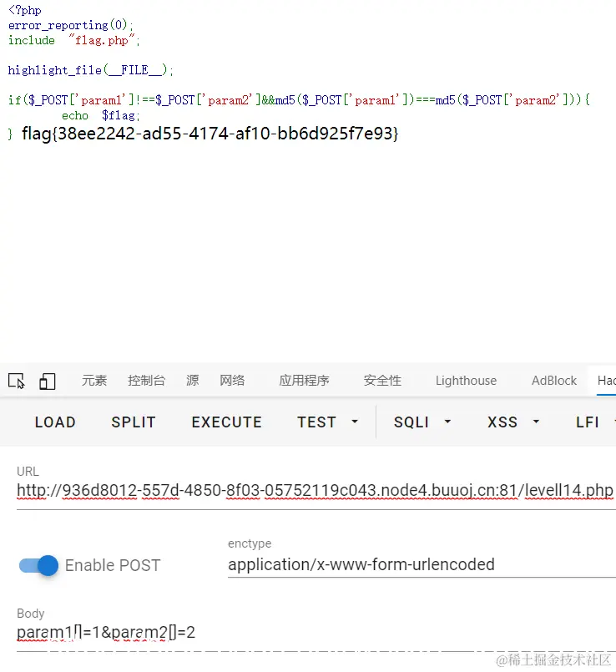Click the error_reporting(0) code line

[71, 25]
